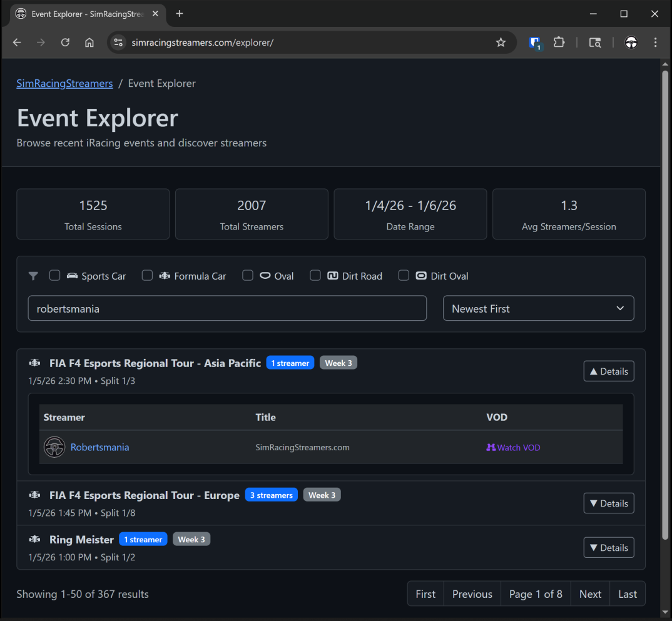Enable the Dirt Road checkbox
Viewport: 672px width, 621px height.
pos(315,275)
